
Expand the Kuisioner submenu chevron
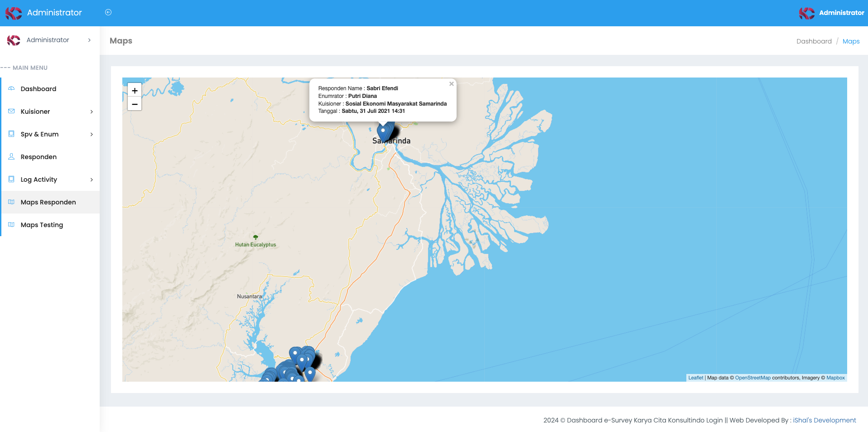coord(92,112)
